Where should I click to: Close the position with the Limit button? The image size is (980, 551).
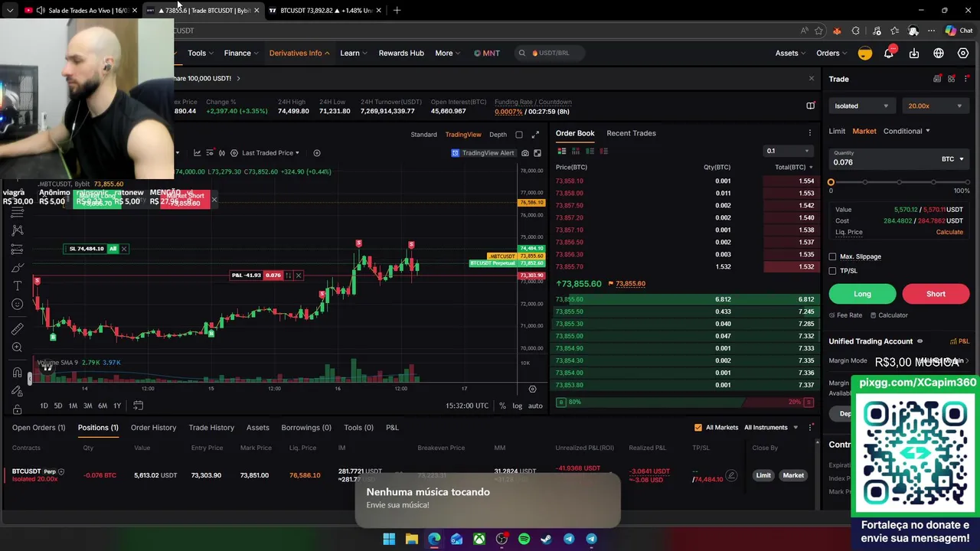click(x=763, y=475)
